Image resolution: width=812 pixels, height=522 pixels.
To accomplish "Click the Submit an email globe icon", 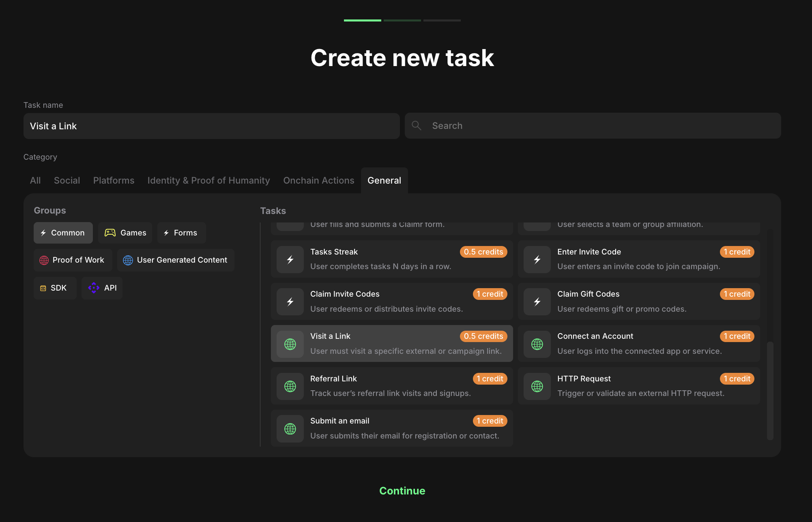I will coord(290,428).
